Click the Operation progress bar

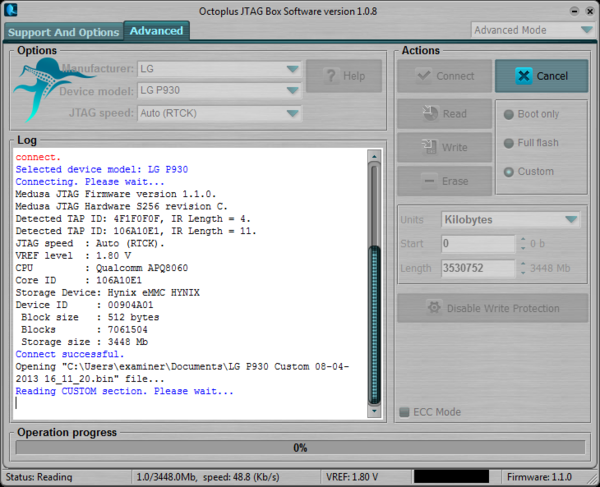[300, 448]
